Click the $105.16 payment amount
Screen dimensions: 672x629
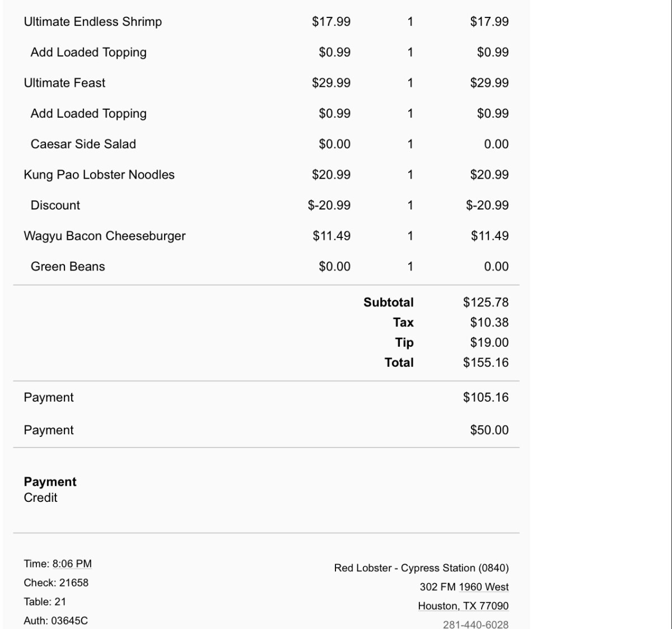coord(486,398)
